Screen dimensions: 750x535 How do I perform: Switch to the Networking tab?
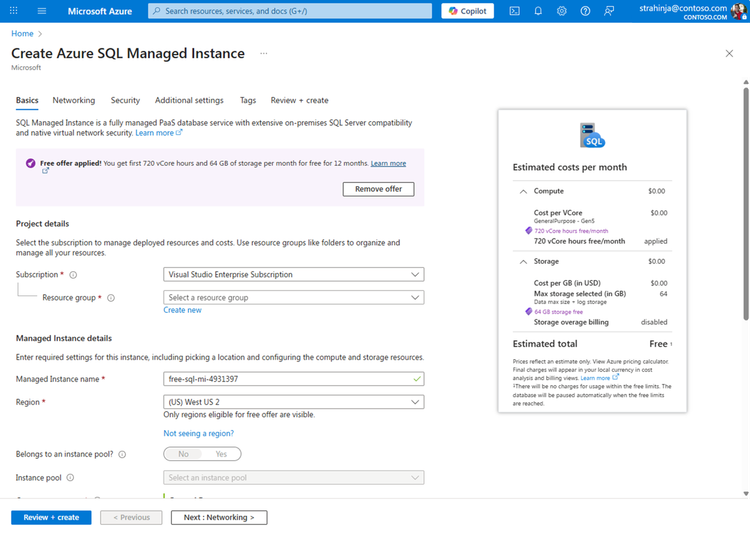pos(74,101)
